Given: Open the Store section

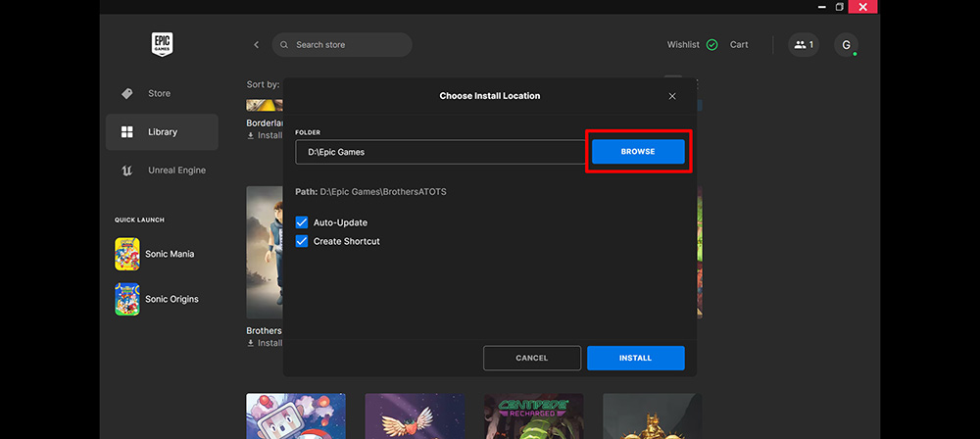Looking at the screenshot, I should 162,93.
